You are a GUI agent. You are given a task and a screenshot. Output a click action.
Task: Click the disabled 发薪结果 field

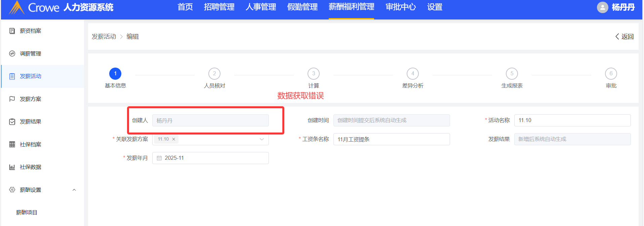572,139
